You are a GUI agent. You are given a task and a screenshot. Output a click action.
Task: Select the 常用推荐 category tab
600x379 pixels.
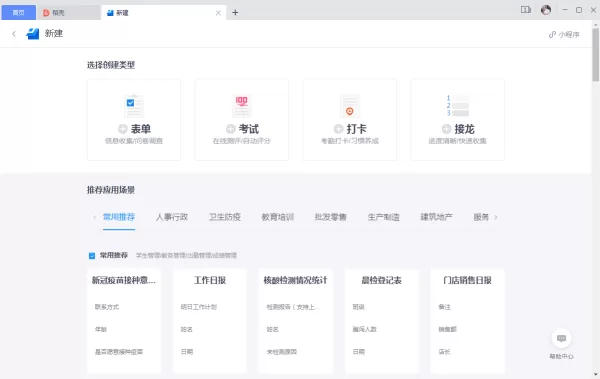coord(119,217)
